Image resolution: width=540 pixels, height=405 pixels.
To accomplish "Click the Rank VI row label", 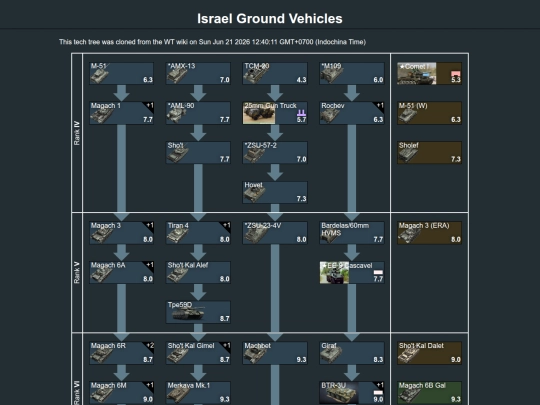I will click(x=77, y=392).
